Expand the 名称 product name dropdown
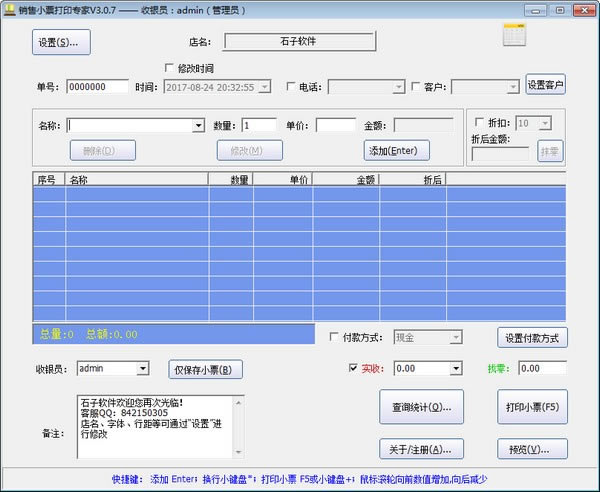The width and height of the screenshot is (600, 492). [x=199, y=126]
